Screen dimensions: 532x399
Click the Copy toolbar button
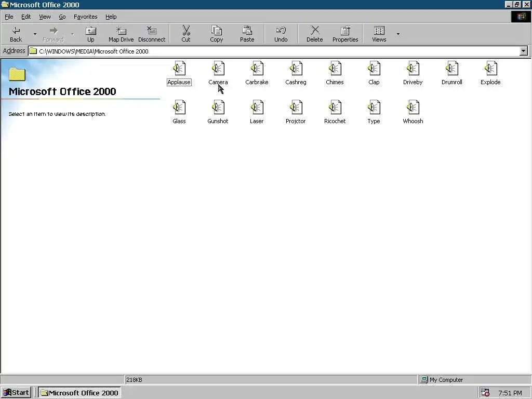[x=217, y=34]
